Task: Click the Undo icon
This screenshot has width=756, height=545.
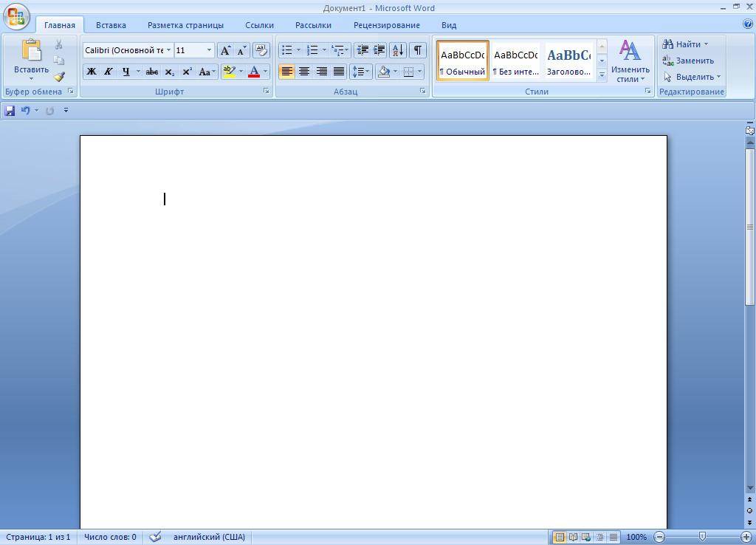Action: coord(26,111)
